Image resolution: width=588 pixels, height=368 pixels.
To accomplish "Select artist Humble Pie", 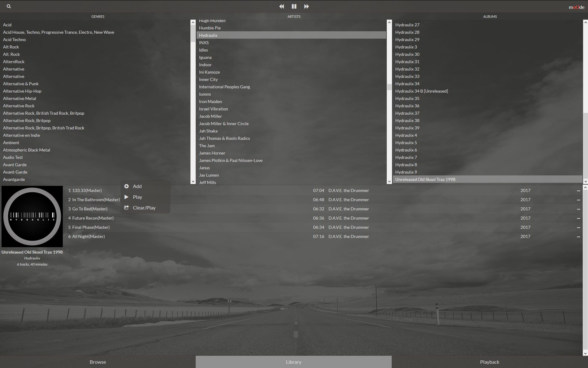I will (210, 28).
